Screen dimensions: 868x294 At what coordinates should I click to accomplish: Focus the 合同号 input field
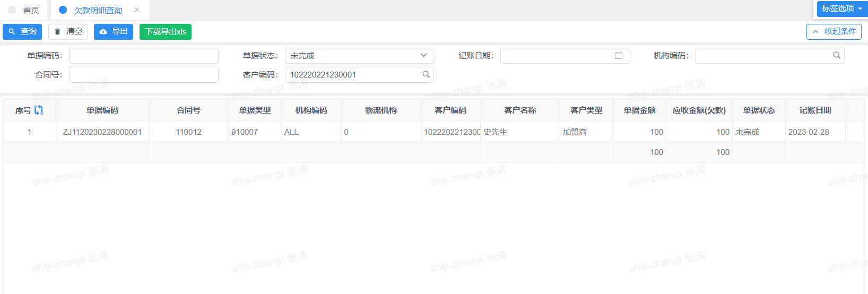tap(144, 75)
